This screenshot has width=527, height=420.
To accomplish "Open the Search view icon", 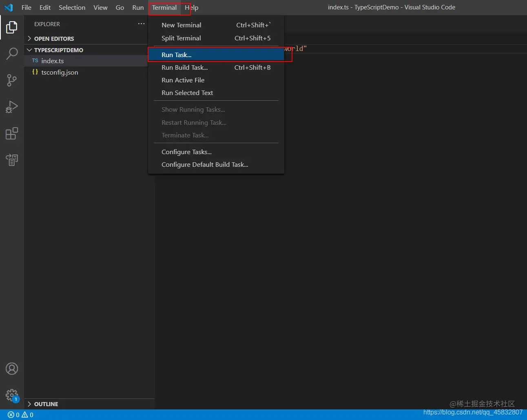I will pyautogui.click(x=12, y=53).
